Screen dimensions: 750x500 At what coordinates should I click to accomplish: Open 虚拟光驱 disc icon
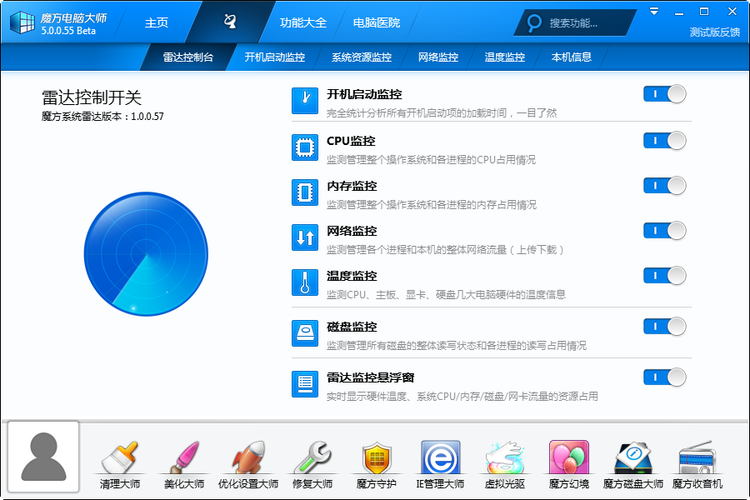coord(505,458)
